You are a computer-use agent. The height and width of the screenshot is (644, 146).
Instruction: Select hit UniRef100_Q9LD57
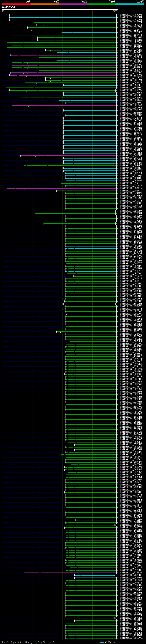pyautogui.click(x=131, y=27)
